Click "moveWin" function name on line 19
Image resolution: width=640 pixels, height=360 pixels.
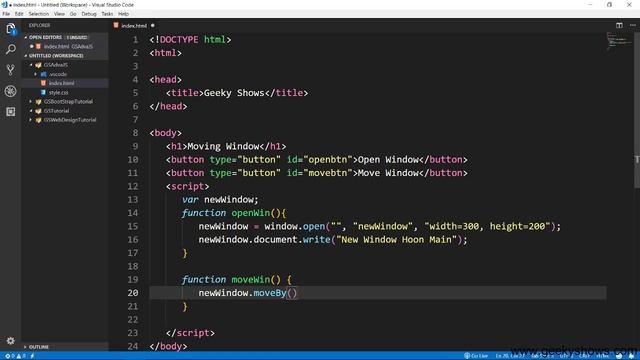click(x=251, y=280)
